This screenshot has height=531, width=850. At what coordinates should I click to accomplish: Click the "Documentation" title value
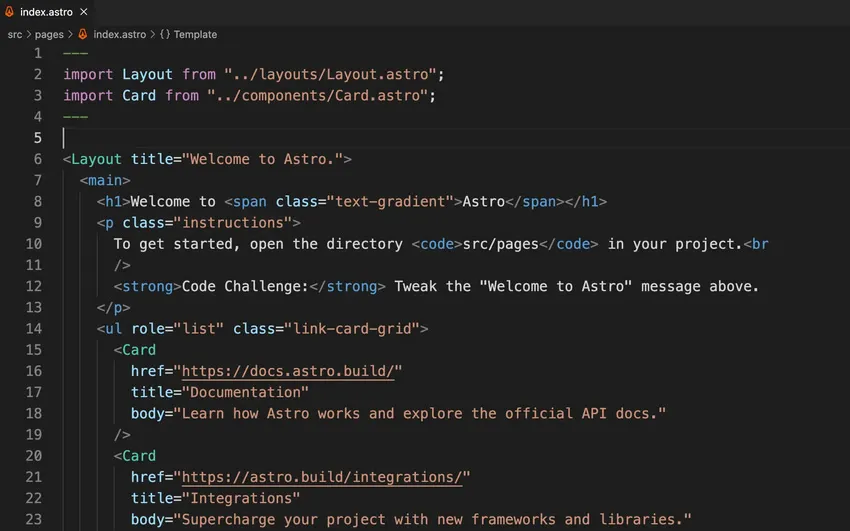click(x=245, y=392)
